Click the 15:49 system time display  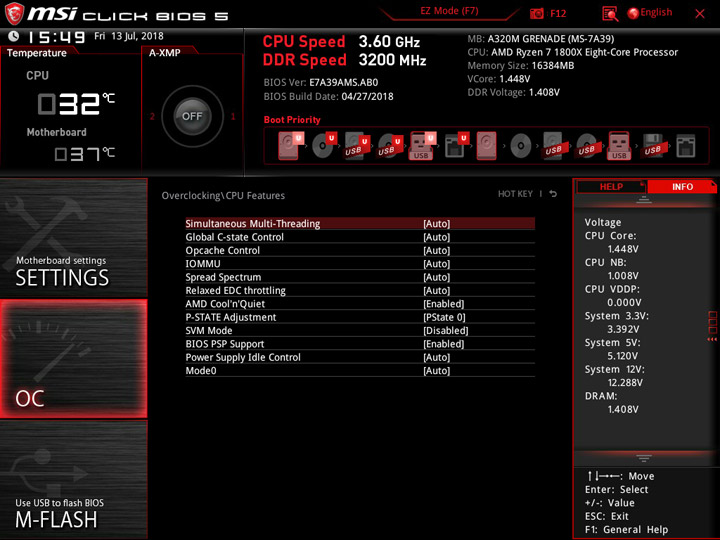(x=56, y=37)
